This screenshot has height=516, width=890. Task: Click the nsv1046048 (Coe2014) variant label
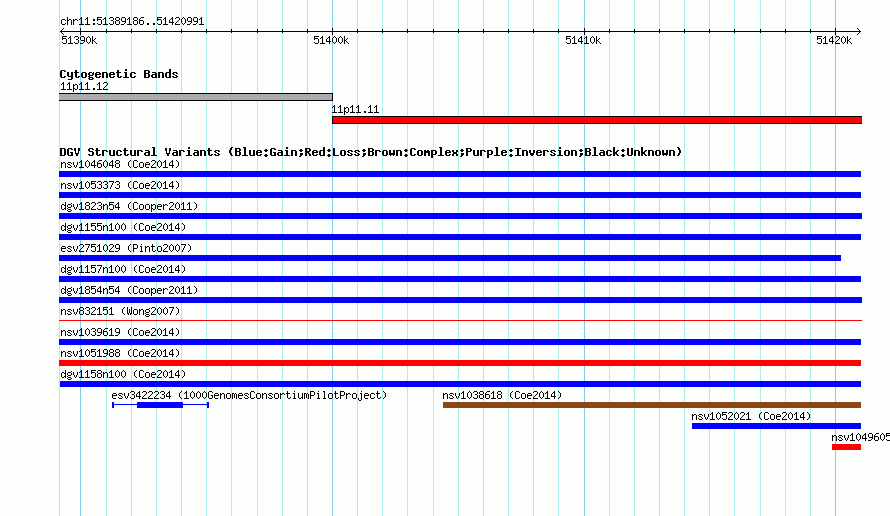(120, 165)
